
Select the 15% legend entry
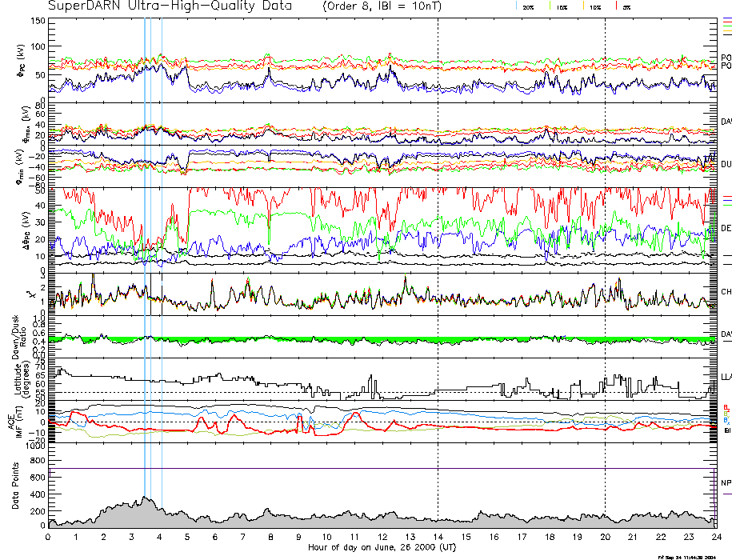point(561,6)
